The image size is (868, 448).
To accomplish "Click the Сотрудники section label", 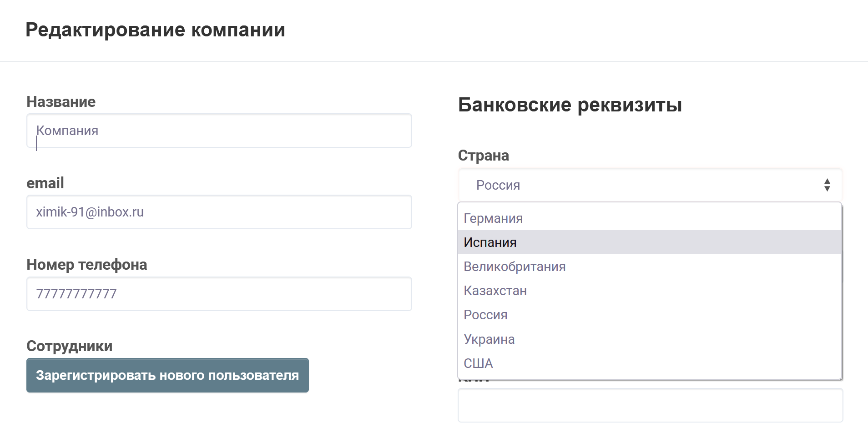I will coord(69,346).
